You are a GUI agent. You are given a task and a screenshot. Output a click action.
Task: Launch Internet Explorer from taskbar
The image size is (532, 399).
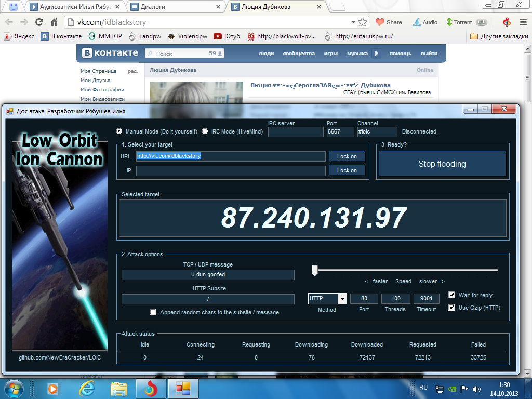click(x=87, y=389)
